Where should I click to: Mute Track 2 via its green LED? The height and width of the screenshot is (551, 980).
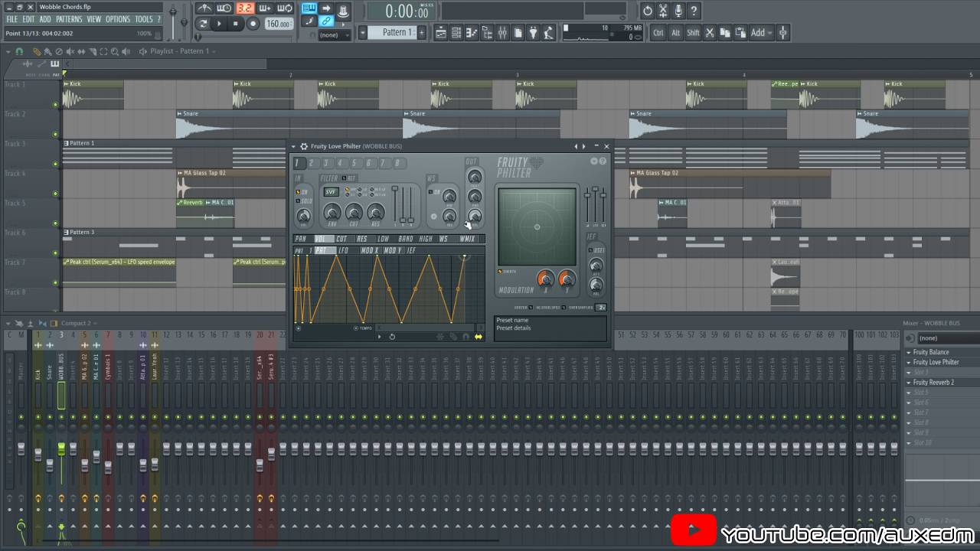55,134
